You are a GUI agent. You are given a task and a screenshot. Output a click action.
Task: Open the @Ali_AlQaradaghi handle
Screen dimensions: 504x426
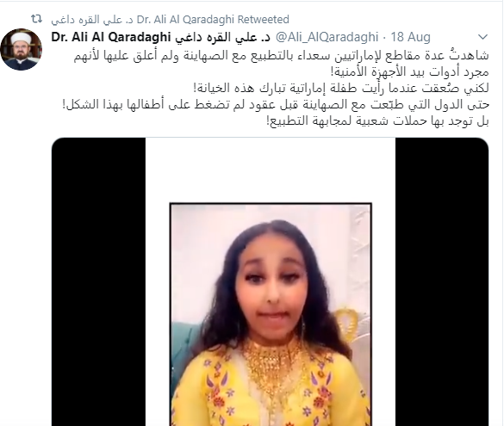coord(327,37)
